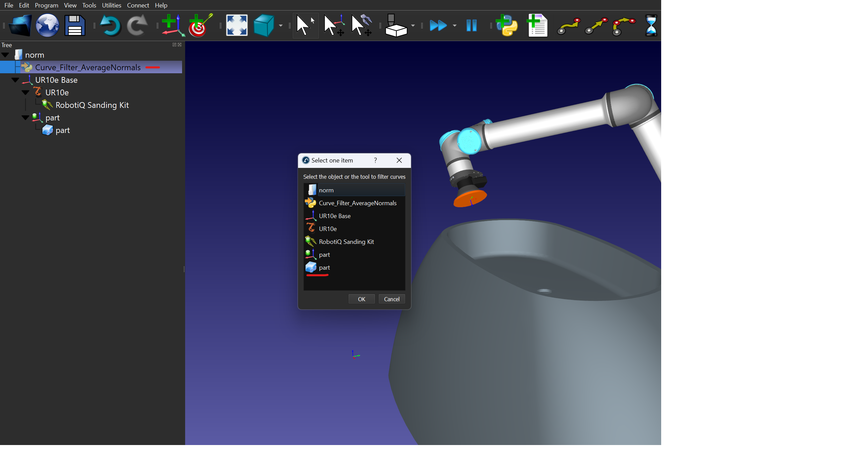The width and height of the screenshot is (868, 463).
Task: Collapse the UR10e Base tree node
Action: point(15,80)
